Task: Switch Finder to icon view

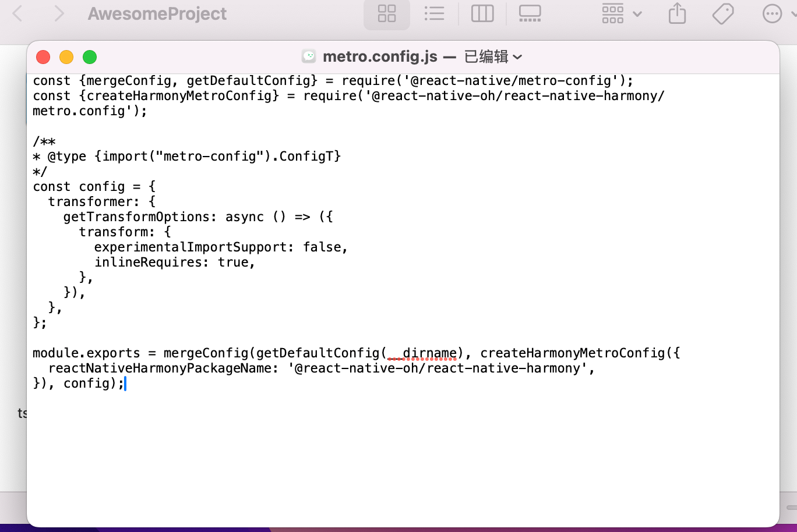Action: [387, 13]
